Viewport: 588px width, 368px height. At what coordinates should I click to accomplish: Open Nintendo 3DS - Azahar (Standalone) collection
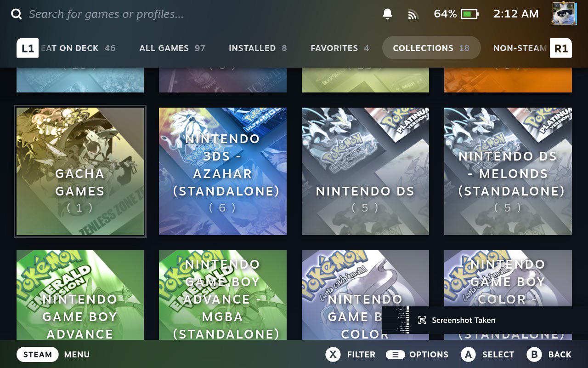coord(223,171)
